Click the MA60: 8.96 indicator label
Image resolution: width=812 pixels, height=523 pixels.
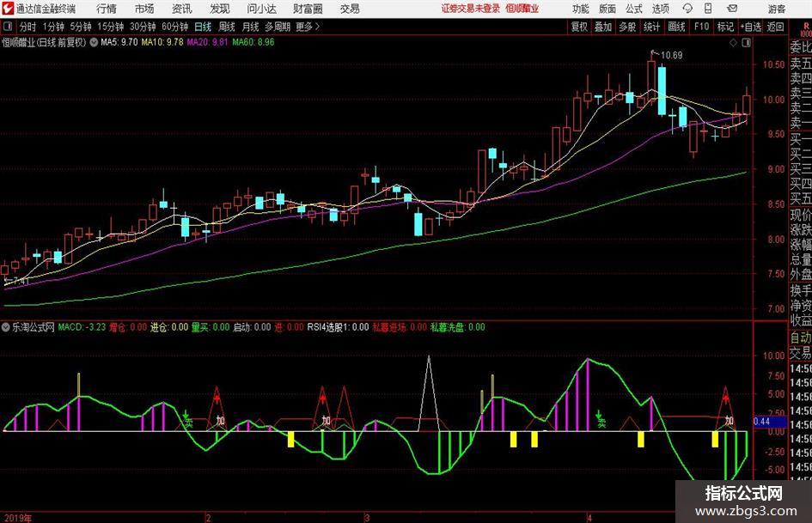(253, 42)
